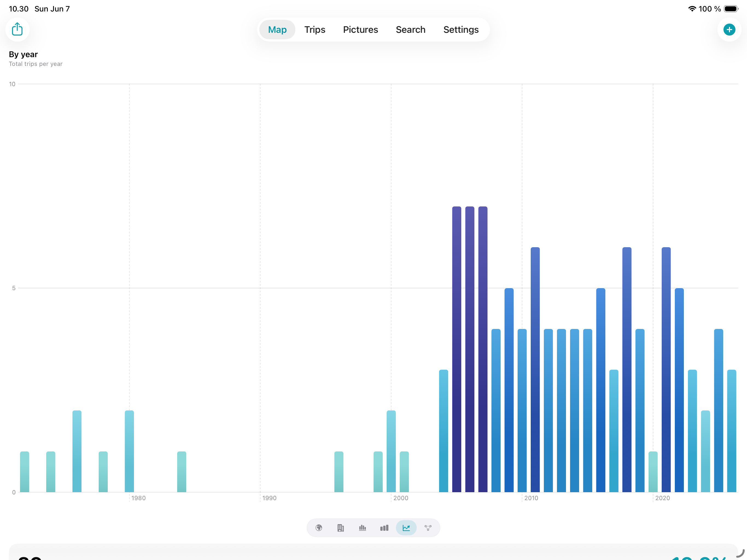Tap the battery indicator in status bar
This screenshot has width=747, height=560.
[731, 9]
